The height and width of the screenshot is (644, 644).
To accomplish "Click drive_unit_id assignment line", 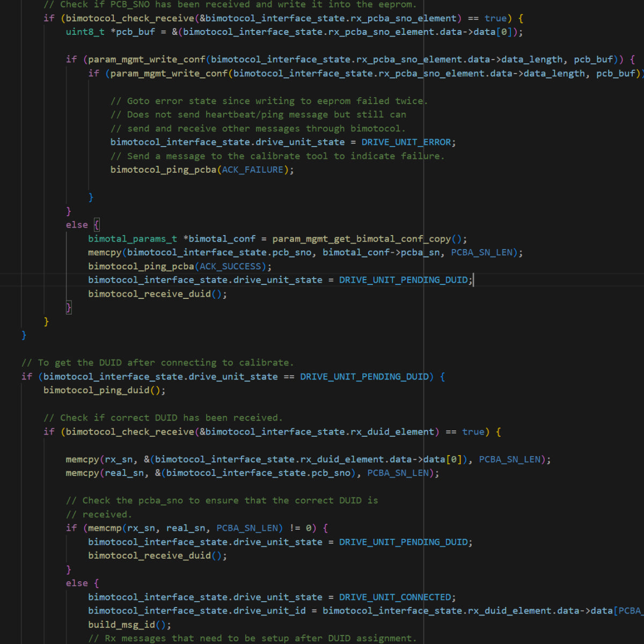I will [365, 611].
